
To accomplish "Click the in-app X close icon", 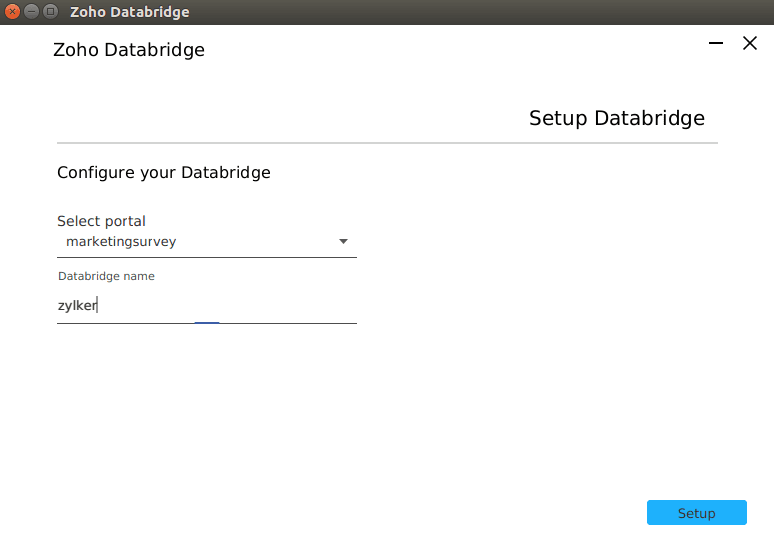I will [x=750, y=43].
